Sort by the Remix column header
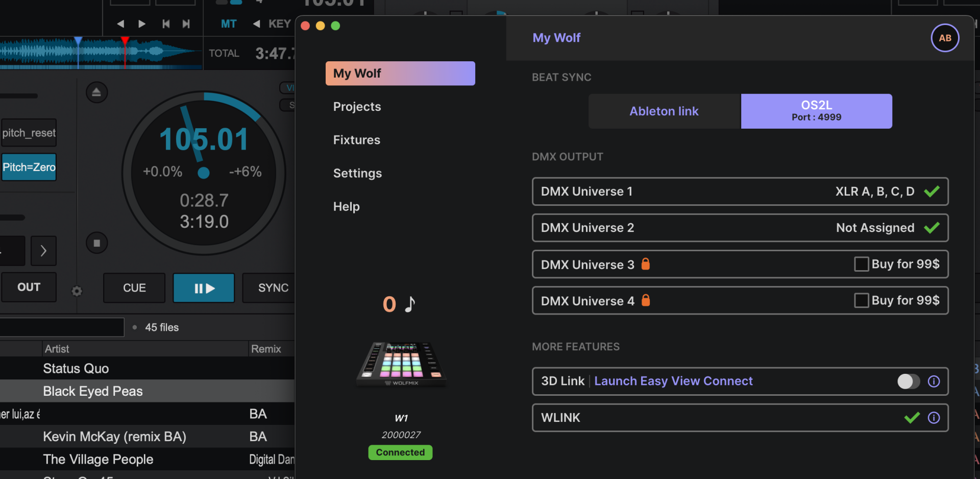This screenshot has width=980, height=479. pos(271,349)
